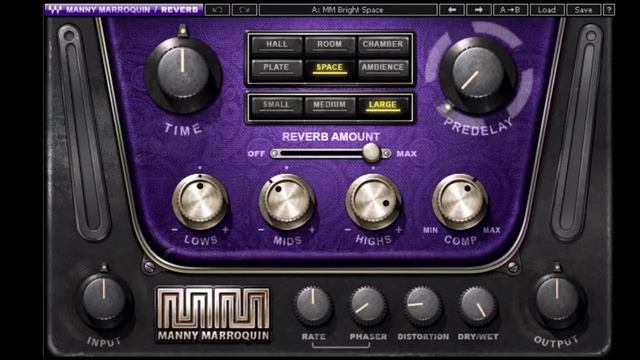This screenshot has height=360, width=640.
Task: Click the Predelay knob
Action: point(477,75)
